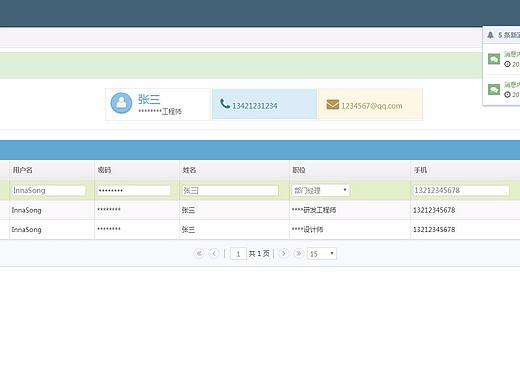Open the 部门经理 position dropdown

point(321,190)
